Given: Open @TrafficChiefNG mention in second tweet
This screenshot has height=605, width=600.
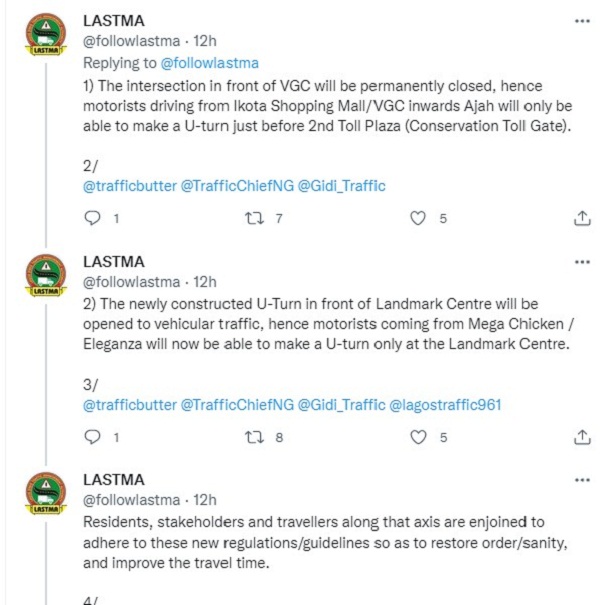Looking at the screenshot, I should coord(237,405).
